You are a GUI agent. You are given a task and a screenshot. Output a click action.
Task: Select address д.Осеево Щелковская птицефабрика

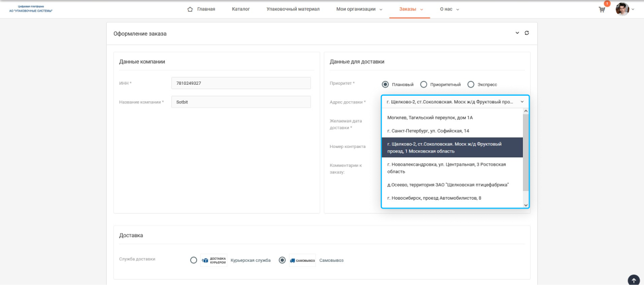click(452, 185)
